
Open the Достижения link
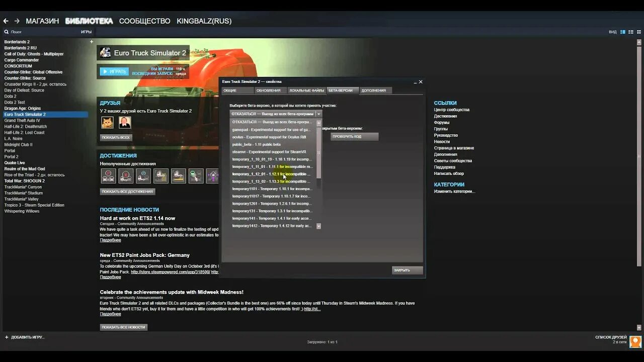point(446,116)
